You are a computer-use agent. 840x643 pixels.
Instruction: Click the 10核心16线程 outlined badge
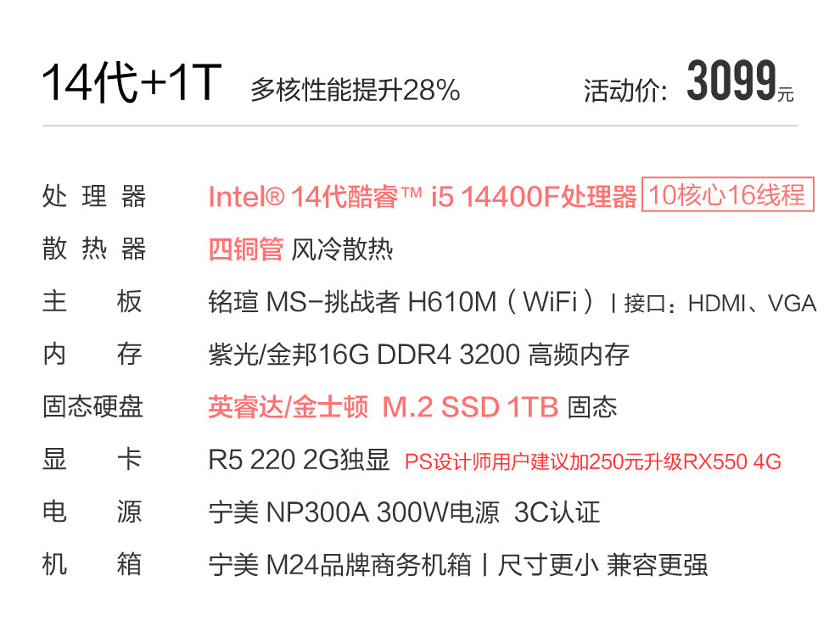pos(727,195)
